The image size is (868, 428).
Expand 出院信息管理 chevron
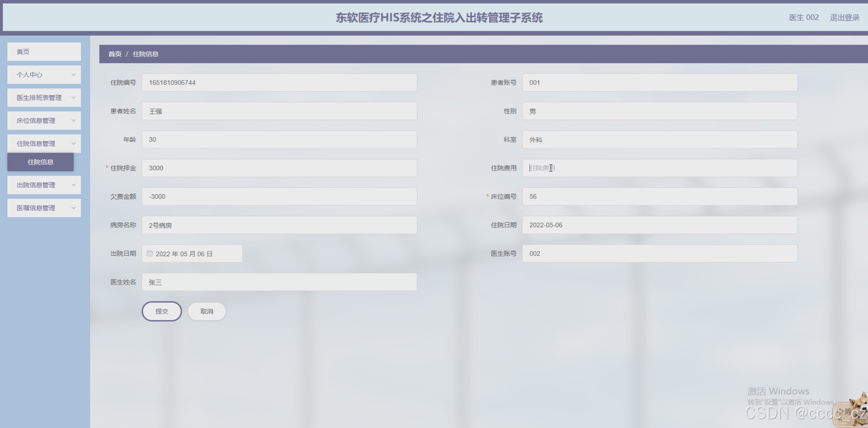[73, 185]
